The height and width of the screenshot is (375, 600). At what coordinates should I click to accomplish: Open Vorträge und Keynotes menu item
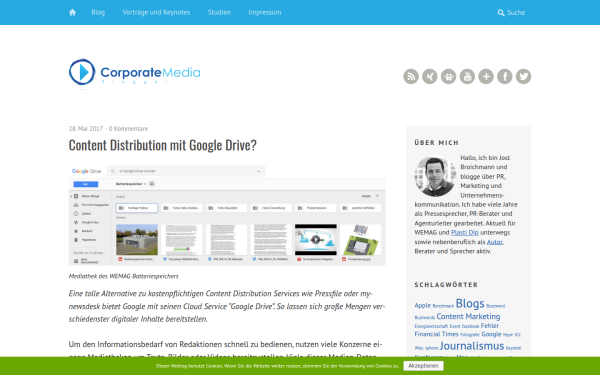click(x=156, y=12)
